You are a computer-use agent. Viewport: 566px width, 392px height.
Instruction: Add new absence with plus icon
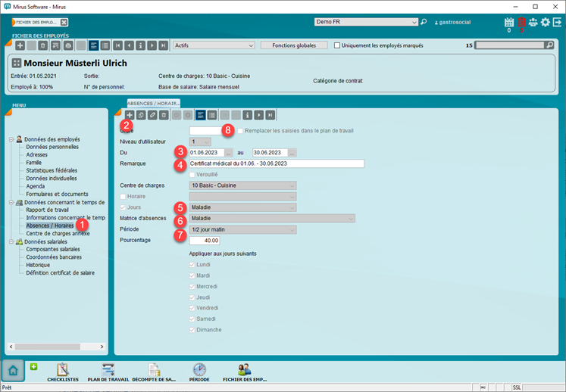click(130, 115)
